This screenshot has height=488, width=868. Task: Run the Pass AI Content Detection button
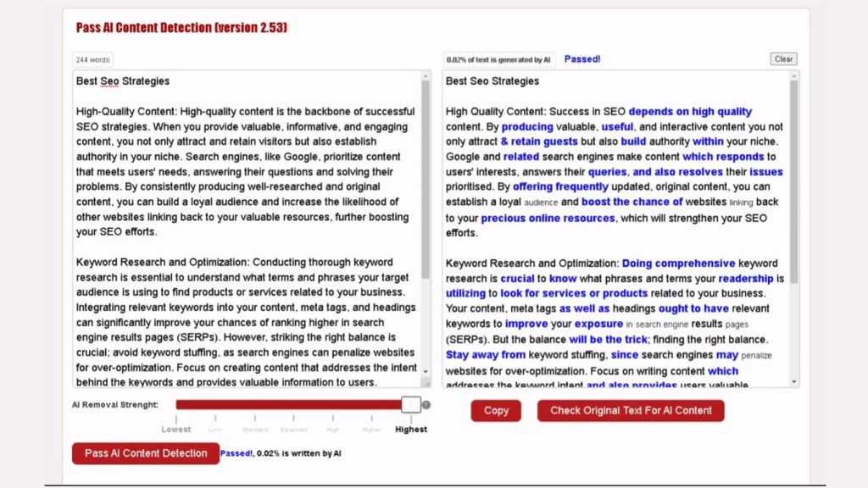(x=146, y=453)
